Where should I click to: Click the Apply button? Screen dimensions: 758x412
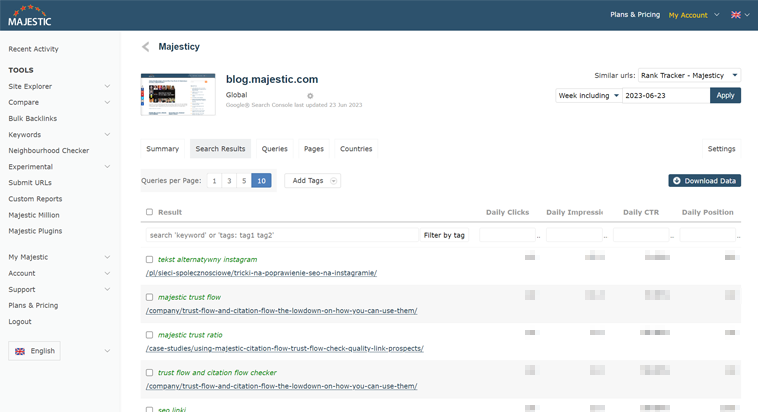pyautogui.click(x=725, y=95)
